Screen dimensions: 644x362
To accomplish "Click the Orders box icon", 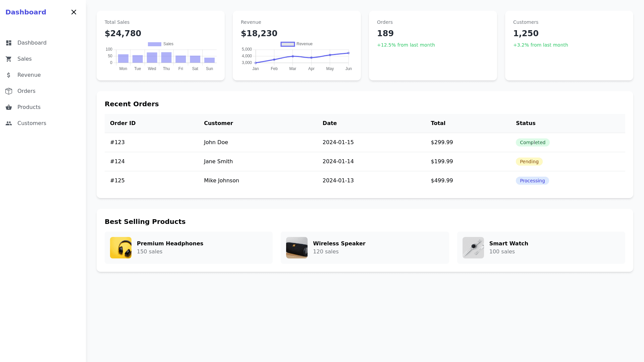I will 9,91.
